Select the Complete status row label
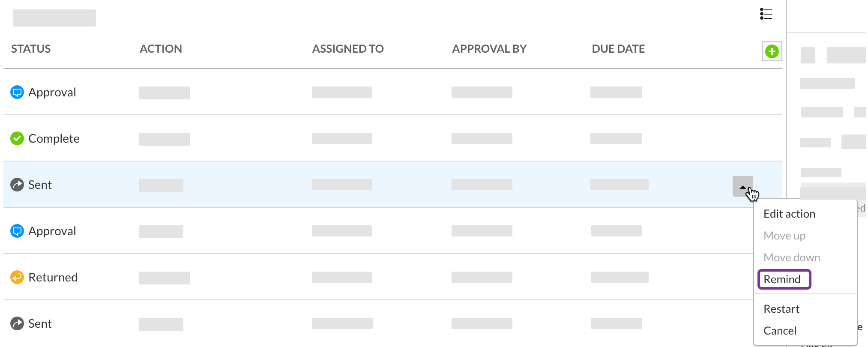The height and width of the screenshot is (347, 868). [x=54, y=138]
